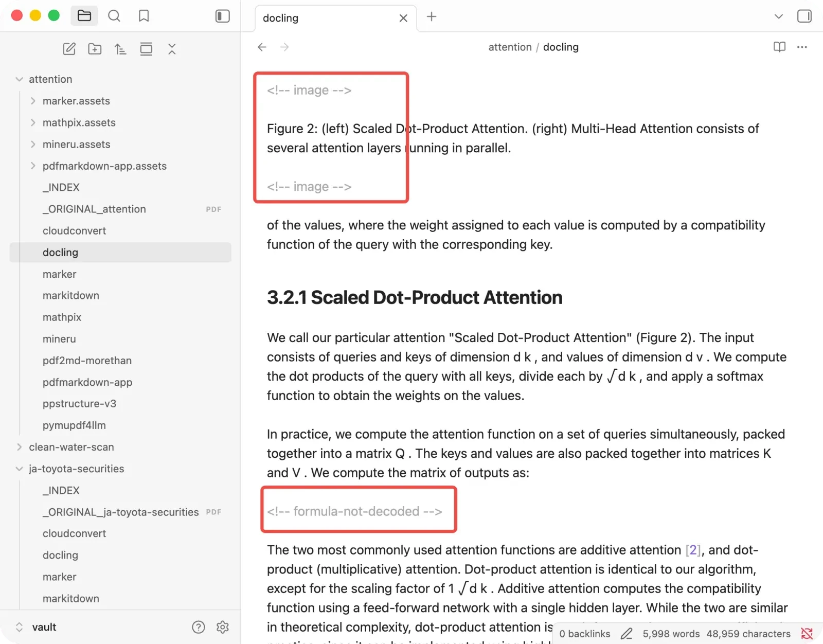Select docling note under attention

pos(120,252)
